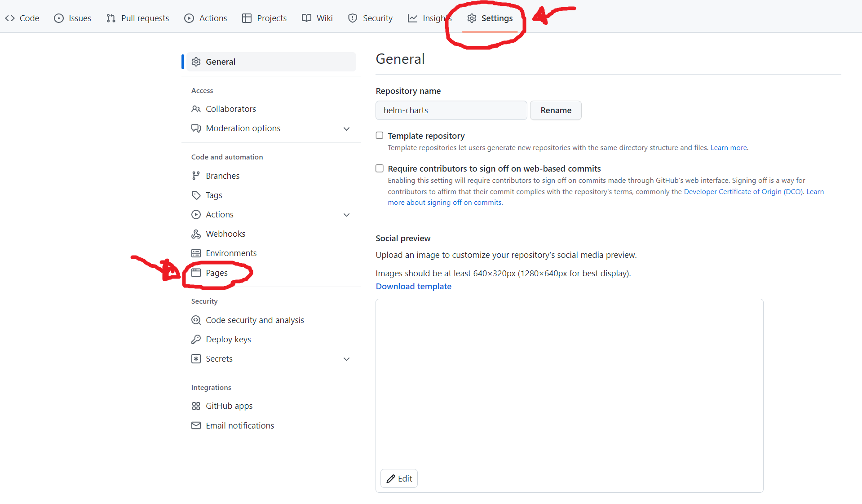Image resolution: width=862 pixels, height=504 pixels.
Task: Click the server icon beside Environments
Action: click(x=196, y=253)
